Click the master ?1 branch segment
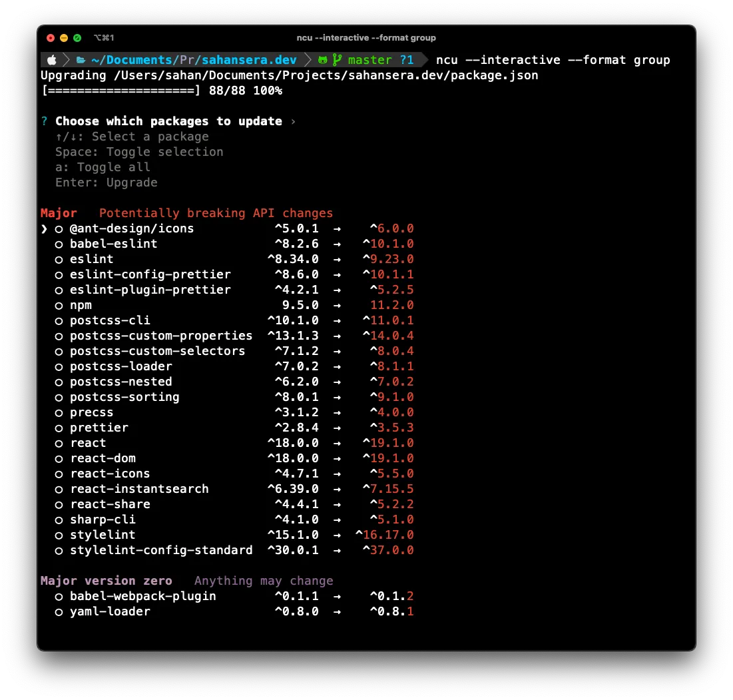Image resolution: width=733 pixels, height=700 pixels. (x=381, y=60)
